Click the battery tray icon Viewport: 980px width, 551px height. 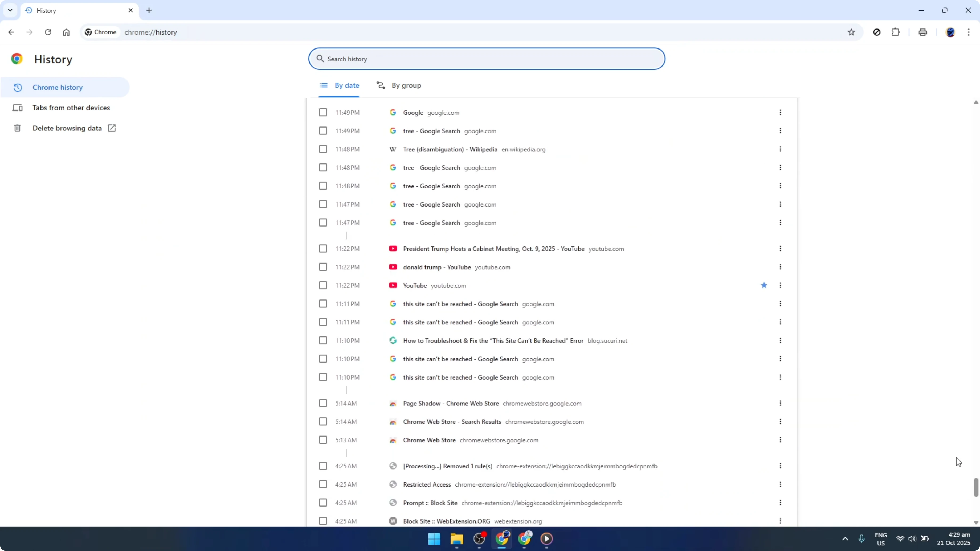(x=924, y=539)
